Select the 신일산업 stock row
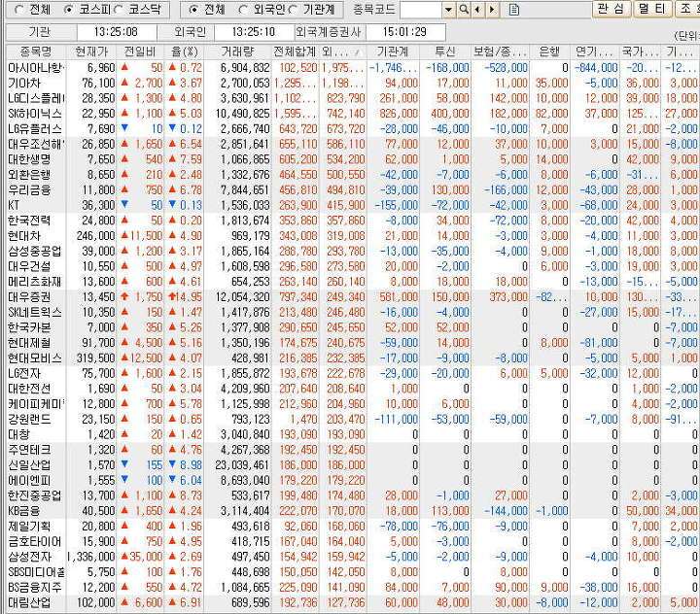700x614 pixels. (353, 465)
